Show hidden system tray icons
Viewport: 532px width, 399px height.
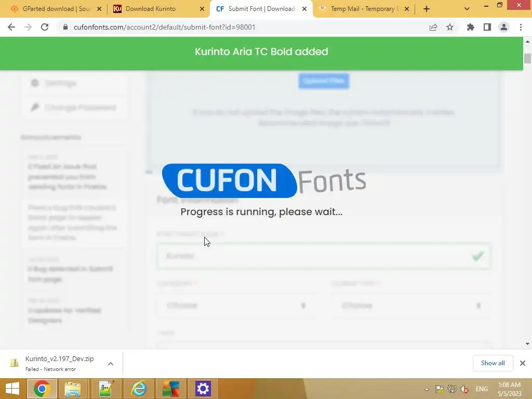click(x=427, y=389)
